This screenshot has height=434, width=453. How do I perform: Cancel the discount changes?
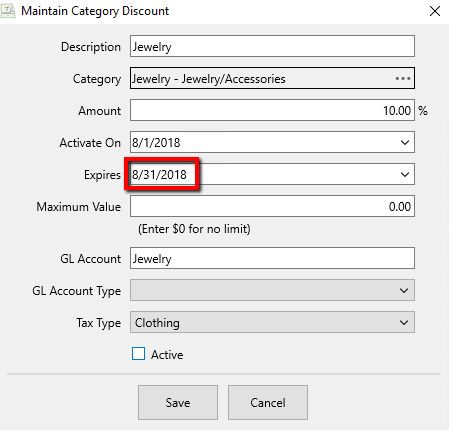(x=268, y=403)
